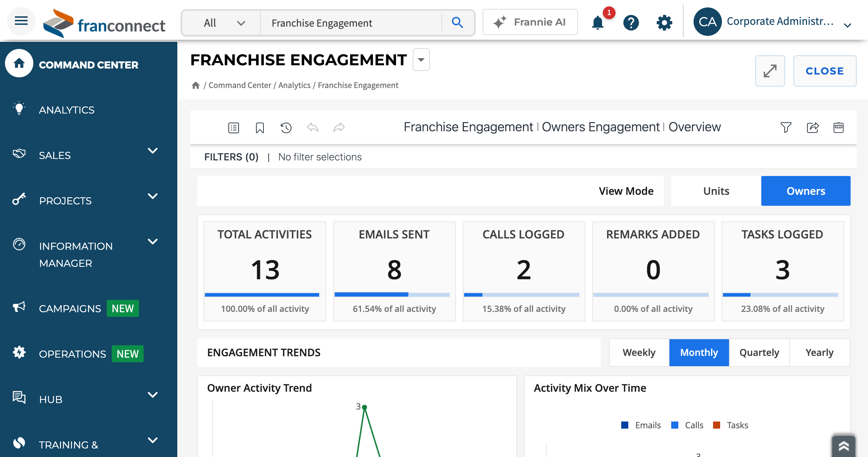The width and height of the screenshot is (868, 457).
Task: Expand Information Manager sidebar section
Action: (x=153, y=242)
